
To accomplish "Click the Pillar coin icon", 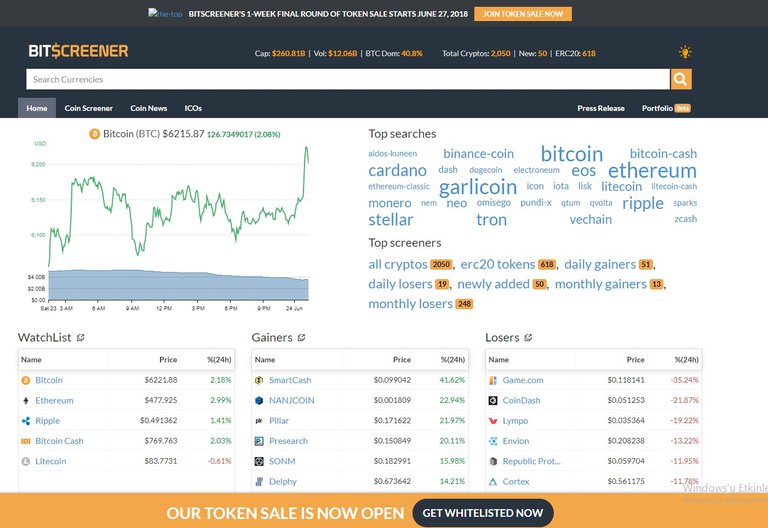I will [x=260, y=421].
